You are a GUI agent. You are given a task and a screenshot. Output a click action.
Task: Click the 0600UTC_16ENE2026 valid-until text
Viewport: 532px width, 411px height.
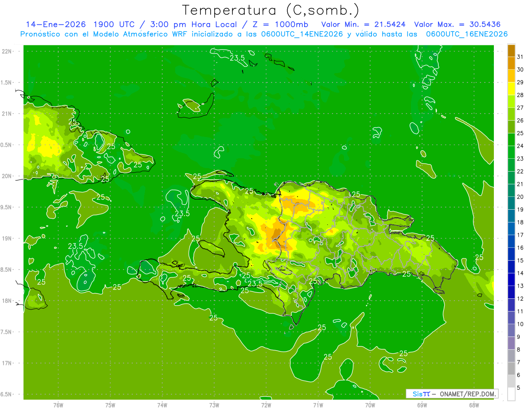coord(467,34)
